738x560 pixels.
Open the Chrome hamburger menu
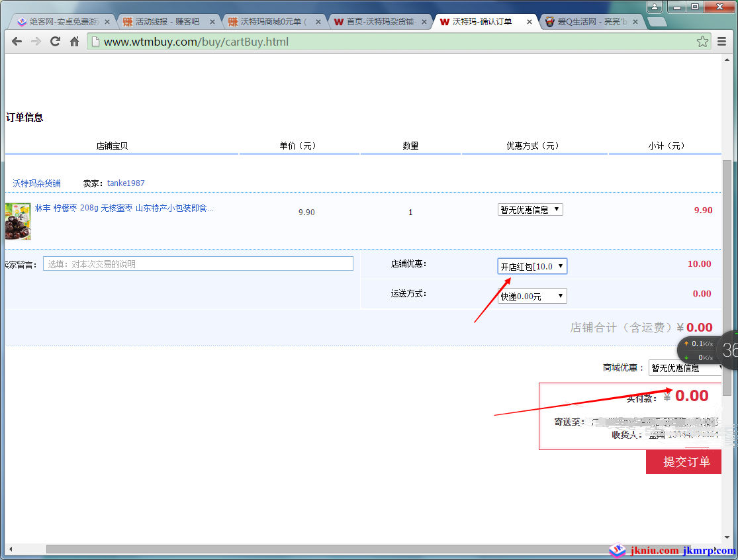pyautogui.click(x=722, y=42)
